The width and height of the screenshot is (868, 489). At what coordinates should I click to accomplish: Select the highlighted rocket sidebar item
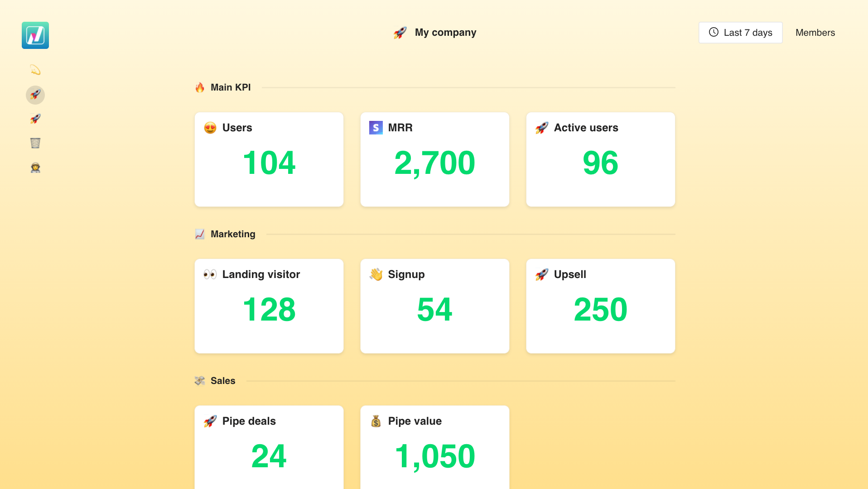[35, 95]
